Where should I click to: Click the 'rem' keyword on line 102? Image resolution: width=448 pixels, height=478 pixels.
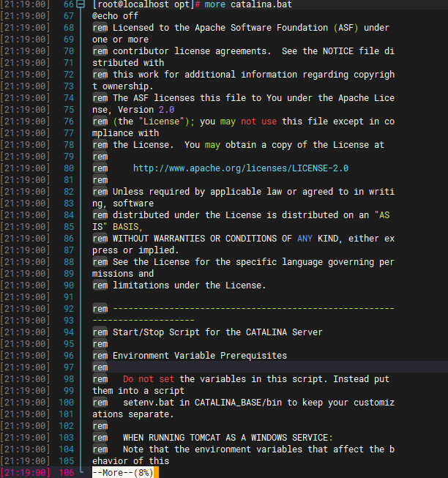click(x=100, y=426)
